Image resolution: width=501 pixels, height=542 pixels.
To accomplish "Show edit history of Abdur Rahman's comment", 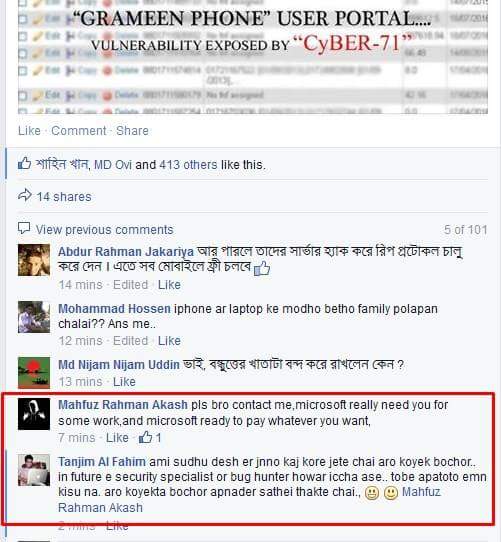I will pyautogui.click(x=130, y=285).
